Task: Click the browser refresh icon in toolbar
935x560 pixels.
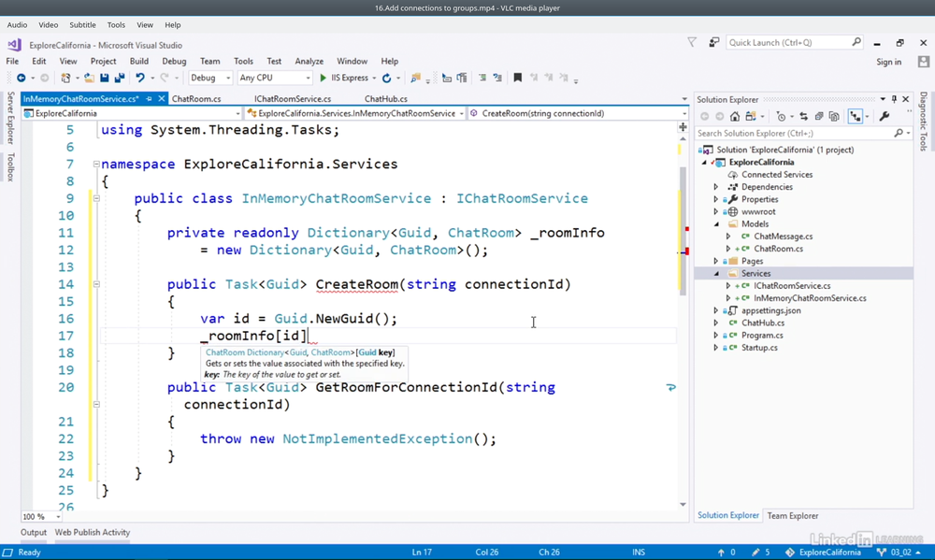Action: coord(386,78)
